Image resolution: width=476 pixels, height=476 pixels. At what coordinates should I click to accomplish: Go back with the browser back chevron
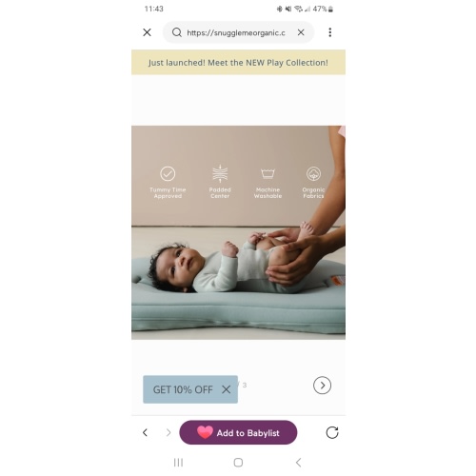[x=145, y=432]
